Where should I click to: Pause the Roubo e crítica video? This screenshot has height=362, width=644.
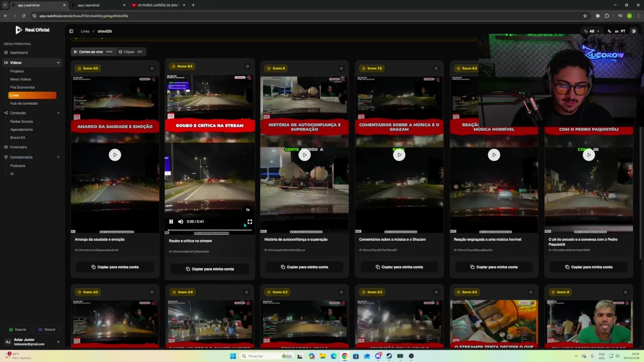coord(171,222)
